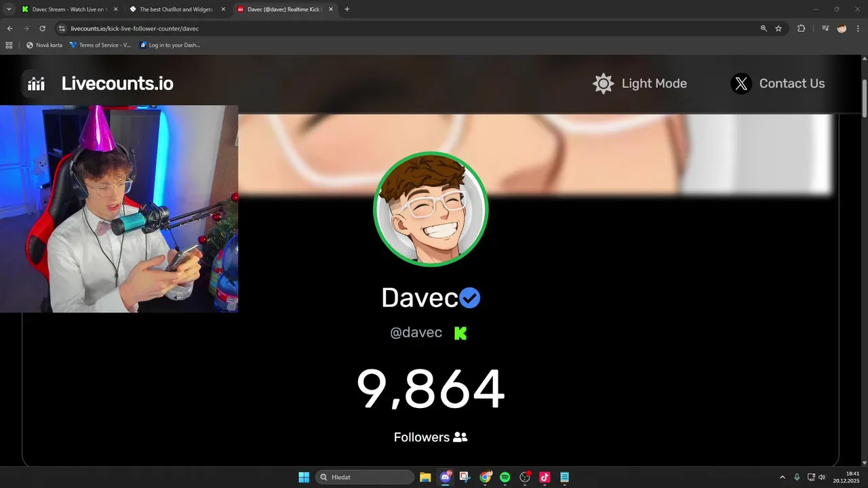Click the zoom magnifier icon in address bar
The height and width of the screenshot is (488, 868).
click(764, 28)
